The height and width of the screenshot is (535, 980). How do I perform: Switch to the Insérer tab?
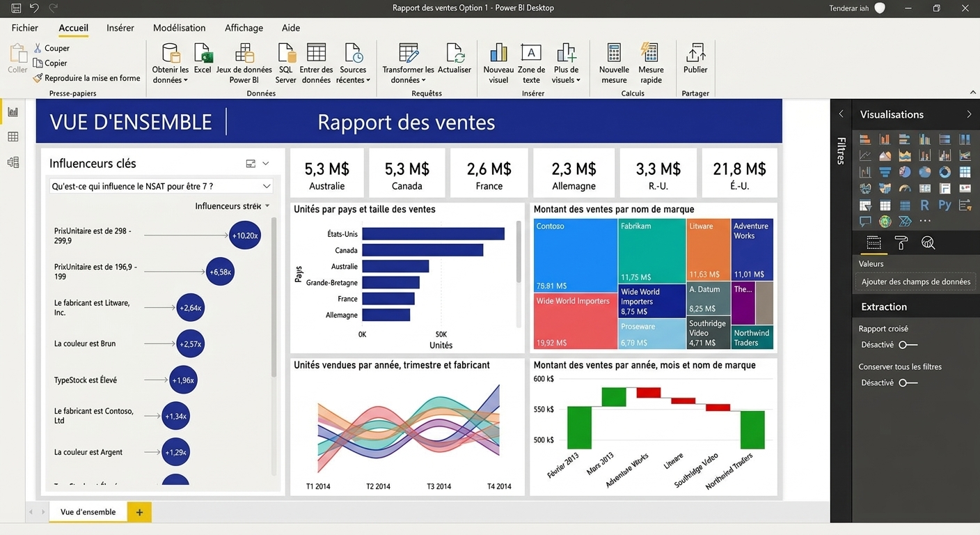(120, 28)
